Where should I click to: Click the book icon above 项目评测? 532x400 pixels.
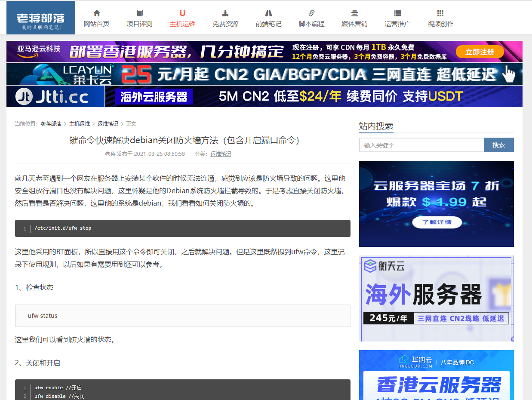[139, 13]
